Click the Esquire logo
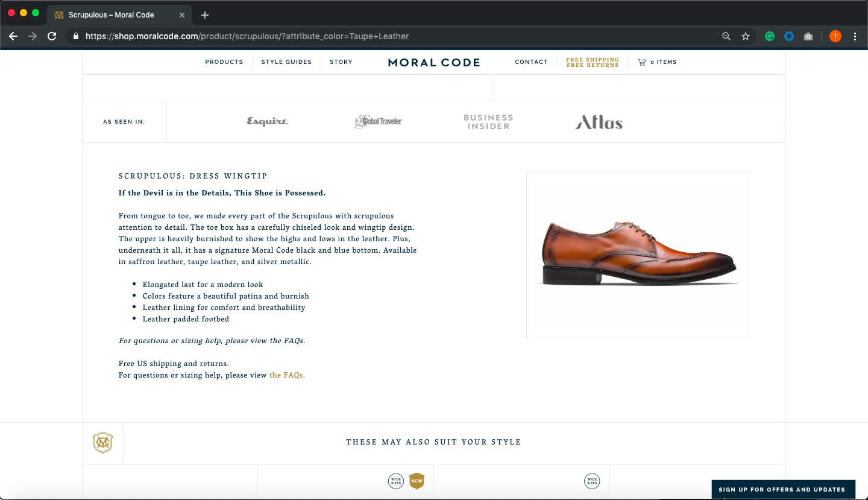This screenshot has width=868, height=500. click(x=268, y=122)
